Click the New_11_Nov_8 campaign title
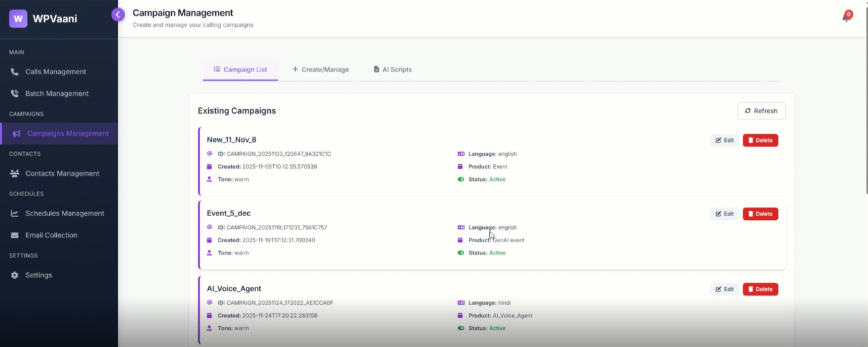The image size is (868, 347). (x=231, y=139)
